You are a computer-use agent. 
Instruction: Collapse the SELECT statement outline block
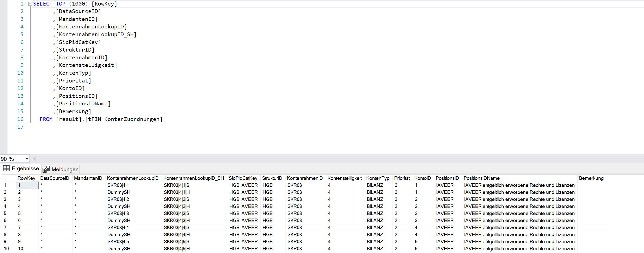coord(30,4)
